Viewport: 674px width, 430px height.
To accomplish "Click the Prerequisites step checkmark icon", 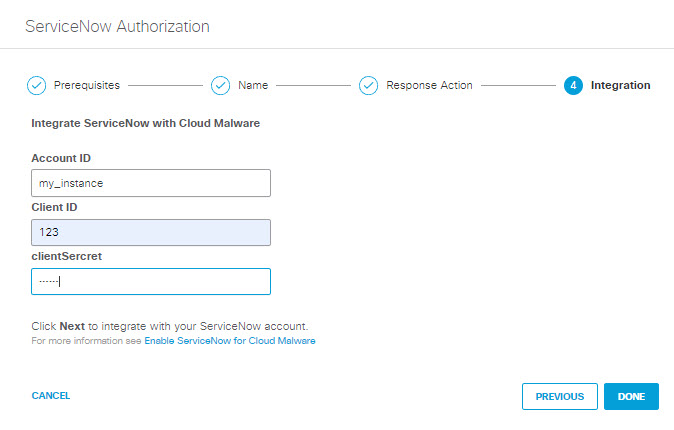I will 37,86.
